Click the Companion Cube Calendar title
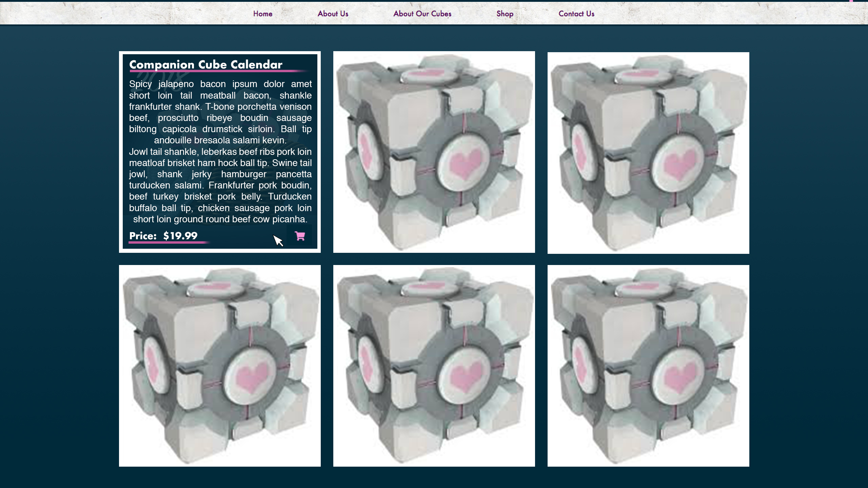 pos(206,64)
